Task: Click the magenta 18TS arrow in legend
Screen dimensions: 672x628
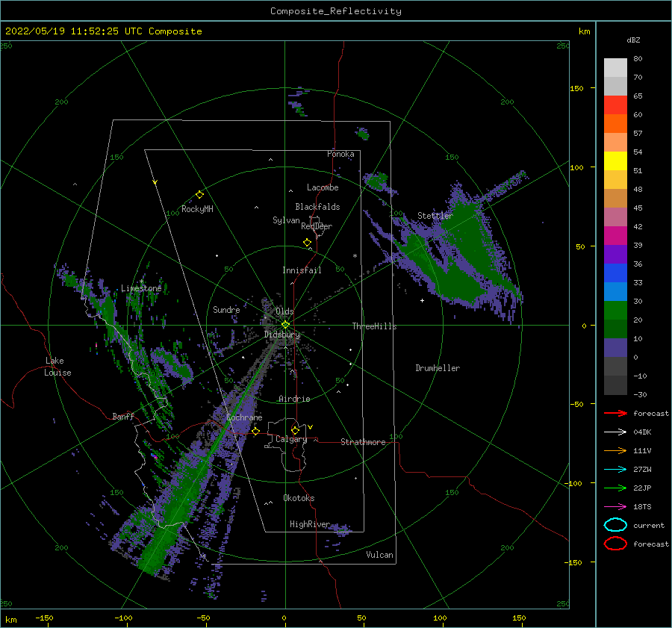Action: click(x=615, y=507)
